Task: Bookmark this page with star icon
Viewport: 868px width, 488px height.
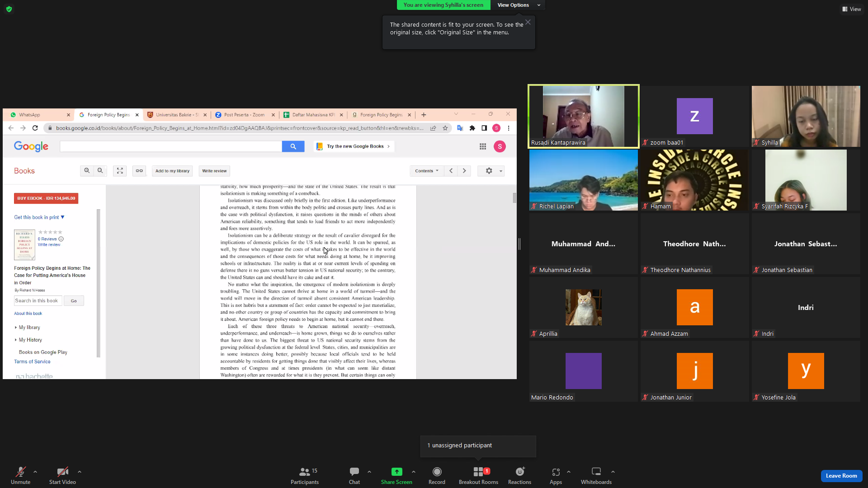Action: 445,128
